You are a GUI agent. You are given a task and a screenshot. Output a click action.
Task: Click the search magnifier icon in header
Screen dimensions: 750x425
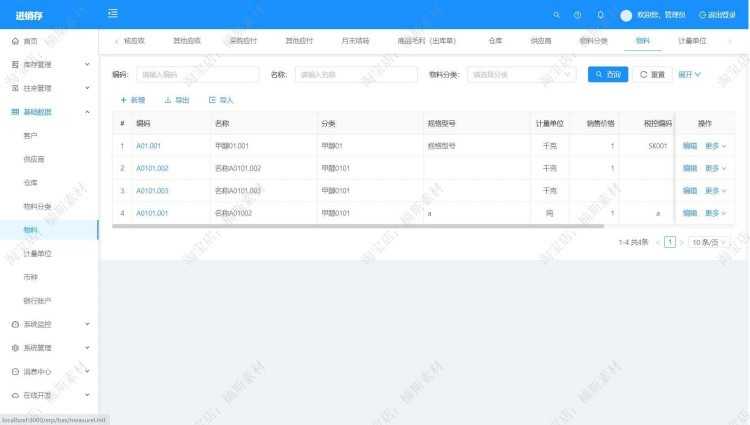pyautogui.click(x=556, y=15)
